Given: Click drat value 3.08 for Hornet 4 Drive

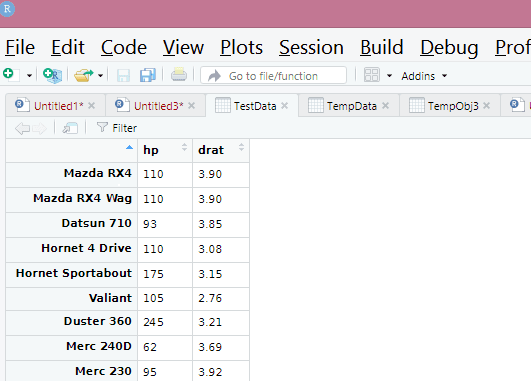Looking at the screenshot, I should 210,249.
